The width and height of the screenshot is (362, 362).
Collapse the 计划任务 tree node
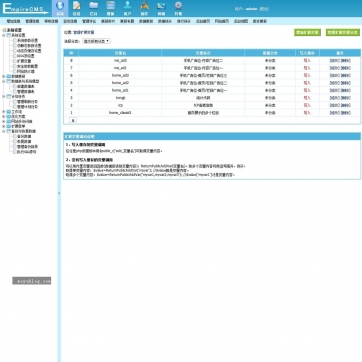click(4, 96)
